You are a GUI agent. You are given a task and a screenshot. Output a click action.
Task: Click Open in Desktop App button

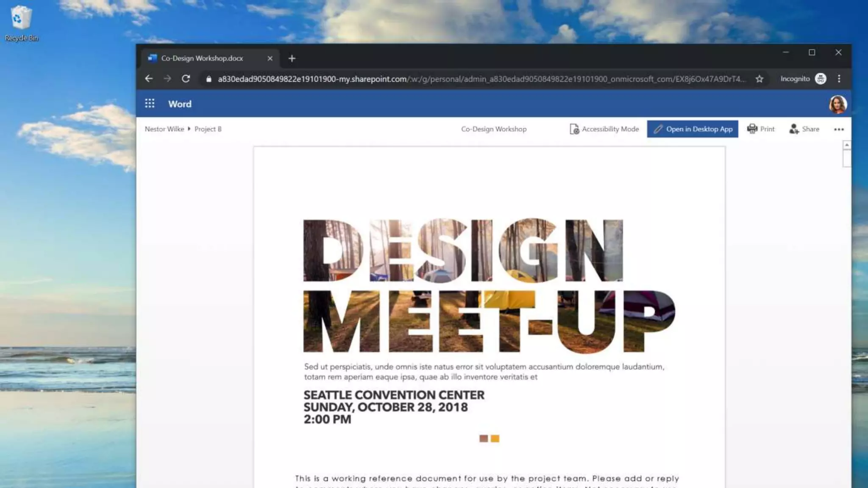pos(693,129)
